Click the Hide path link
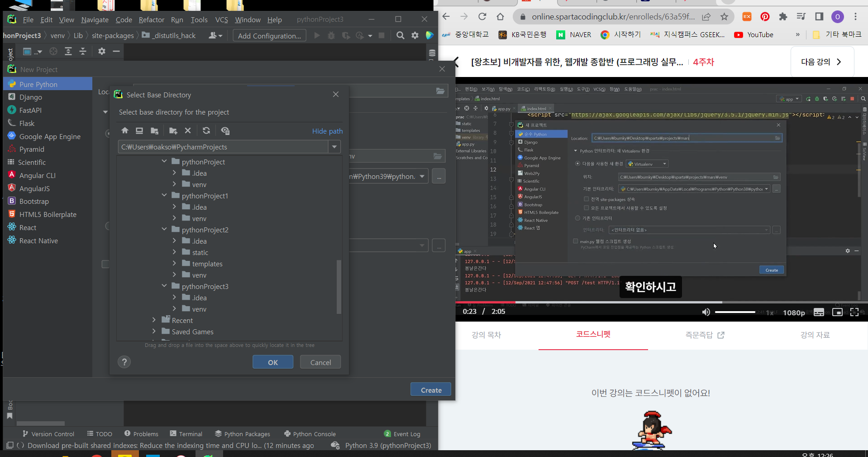This screenshot has width=868, height=457. 328,131
